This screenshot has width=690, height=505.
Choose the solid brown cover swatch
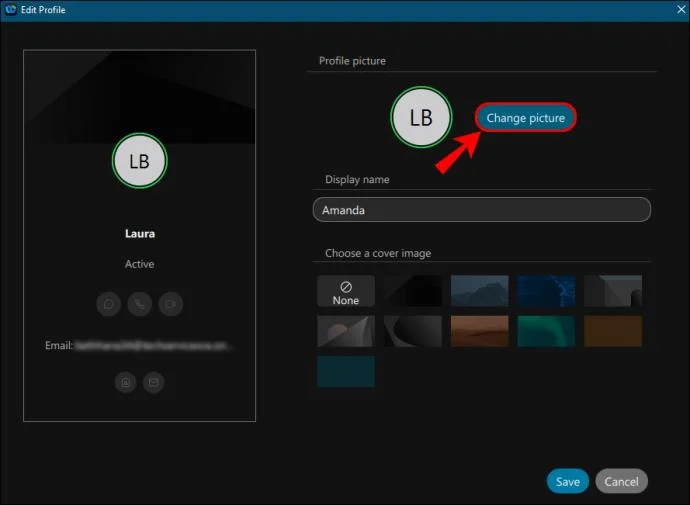(x=613, y=331)
